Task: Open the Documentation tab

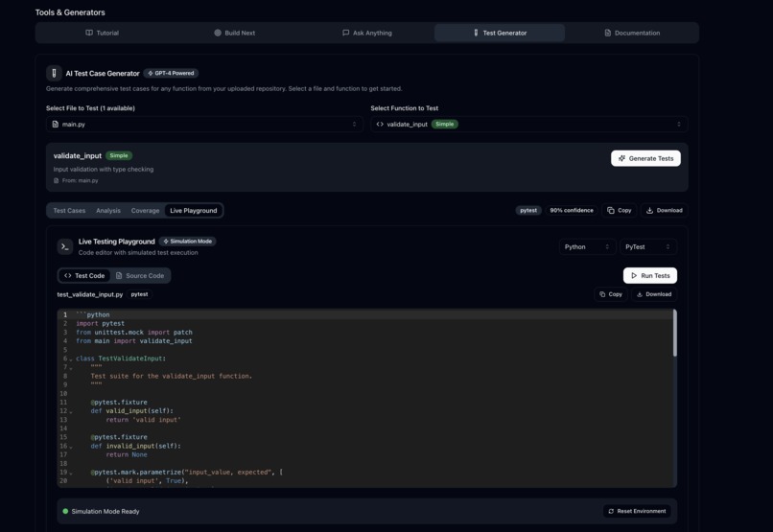Action: (632, 33)
